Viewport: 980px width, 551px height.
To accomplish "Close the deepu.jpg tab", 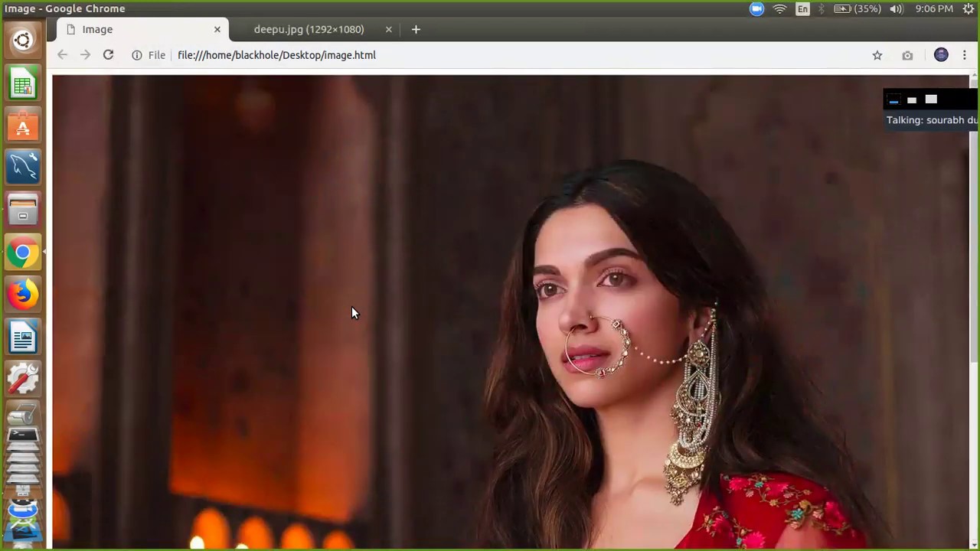I will pyautogui.click(x=388, y=29).
